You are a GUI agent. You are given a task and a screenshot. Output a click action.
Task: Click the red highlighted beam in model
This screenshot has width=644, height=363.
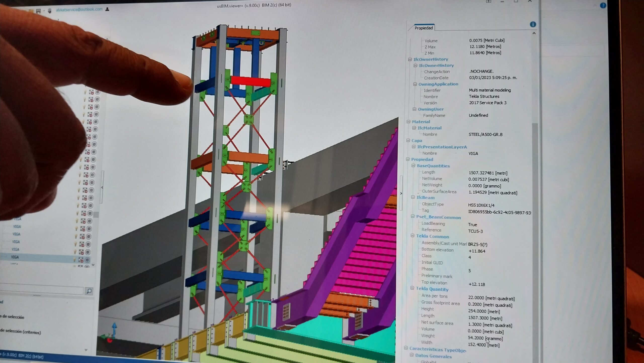click(250, 81)
